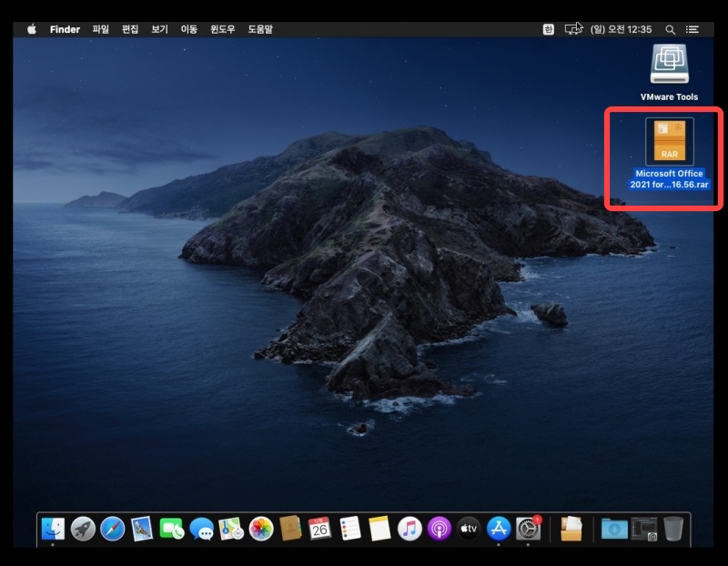Launch FaceTime from the dock
728x566 pixels.
pos(172,529)
